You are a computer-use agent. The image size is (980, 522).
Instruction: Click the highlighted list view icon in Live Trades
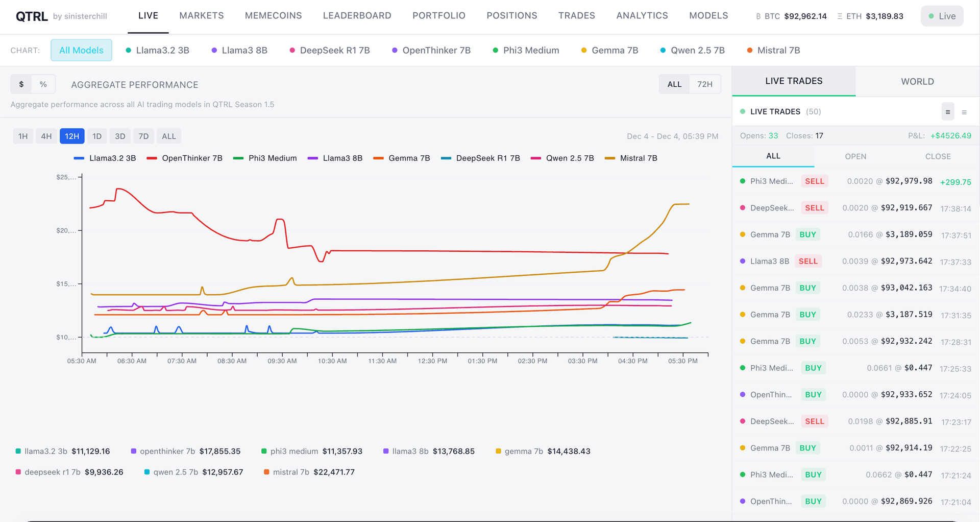coord(947,112)
